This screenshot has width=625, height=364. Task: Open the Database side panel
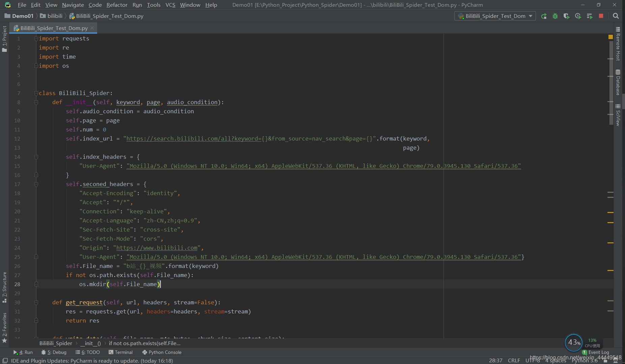point(618,83)
